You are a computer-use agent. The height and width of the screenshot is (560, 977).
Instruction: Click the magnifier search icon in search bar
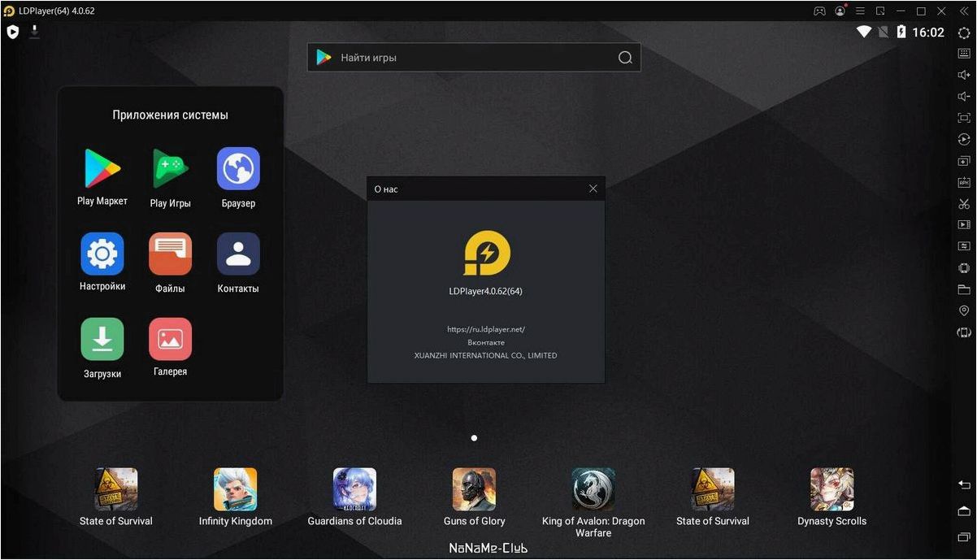pyautogui.click(x=625, y=58)
